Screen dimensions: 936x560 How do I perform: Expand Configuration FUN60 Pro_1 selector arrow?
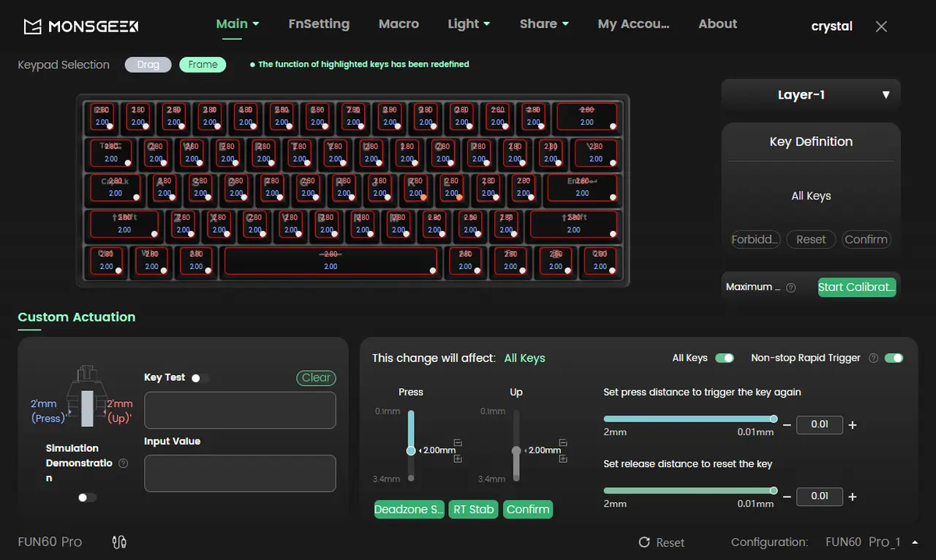915,542
